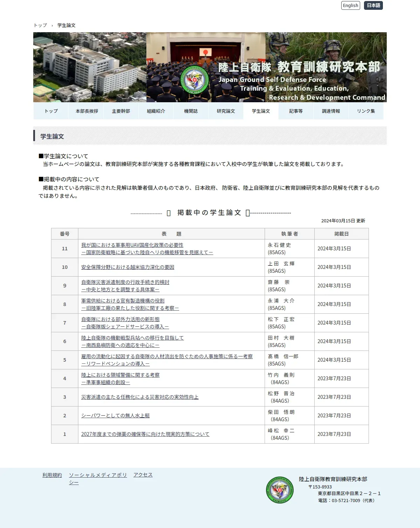
Task: Select the 学生論文 navigation tab
Action: coord(261,111)
